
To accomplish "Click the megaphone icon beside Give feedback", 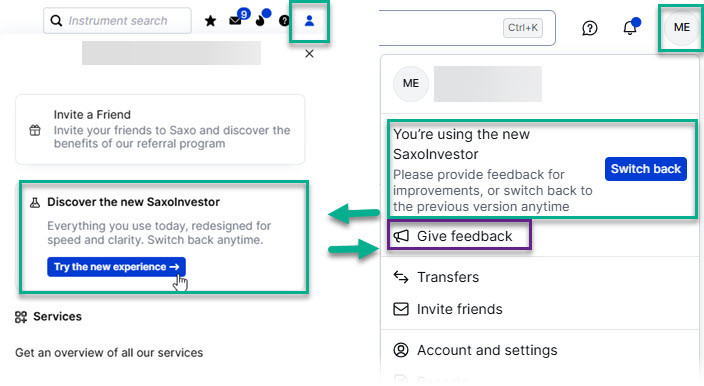I will coord(401,236).
